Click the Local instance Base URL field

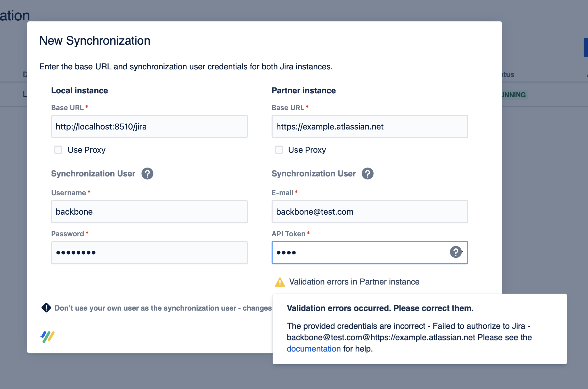coord(149,127)
